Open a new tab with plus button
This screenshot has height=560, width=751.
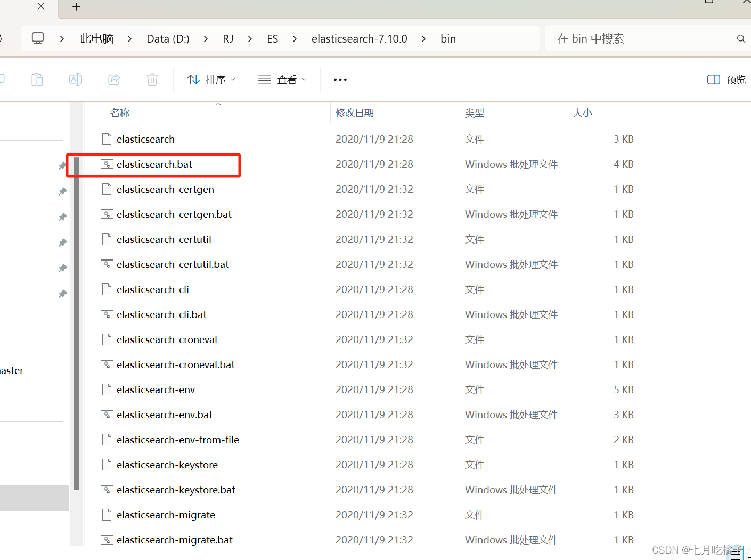click(76, 6)
